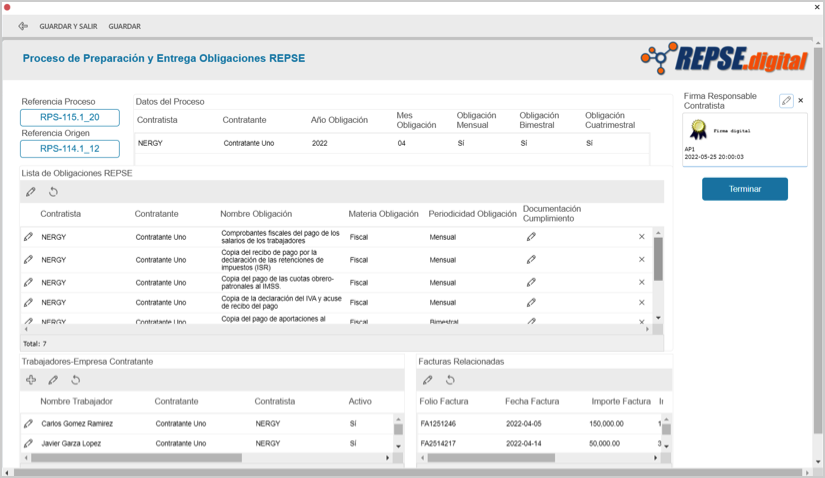This screenshot has height=478, width=825.
Task: Open documentation for IMSS cuotas obligation
Action: [531, 283]
